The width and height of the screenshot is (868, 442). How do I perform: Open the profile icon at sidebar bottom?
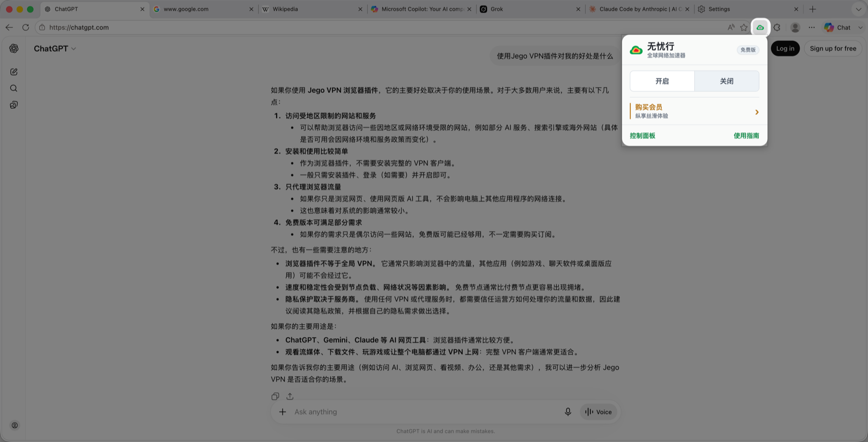coord(15,425)
